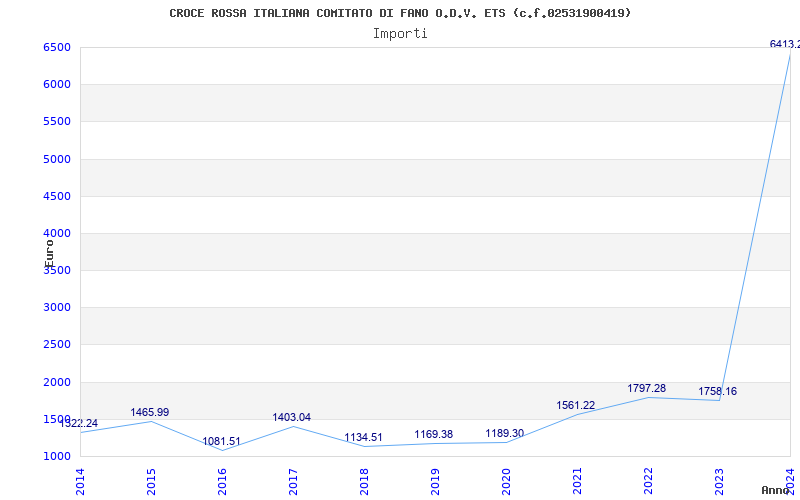Click the 2500 y-axis label
The height and width of the screenshot is (500, 800).
pos(57,345)
